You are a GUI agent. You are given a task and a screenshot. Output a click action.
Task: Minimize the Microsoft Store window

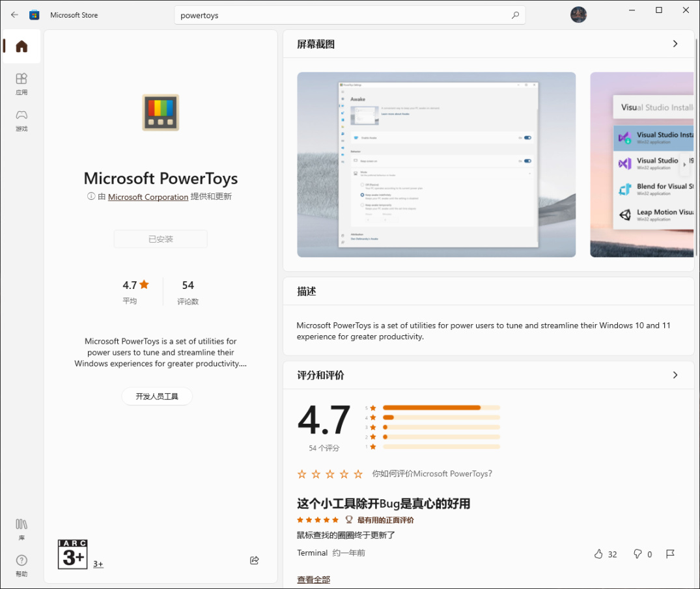point(632,10)
